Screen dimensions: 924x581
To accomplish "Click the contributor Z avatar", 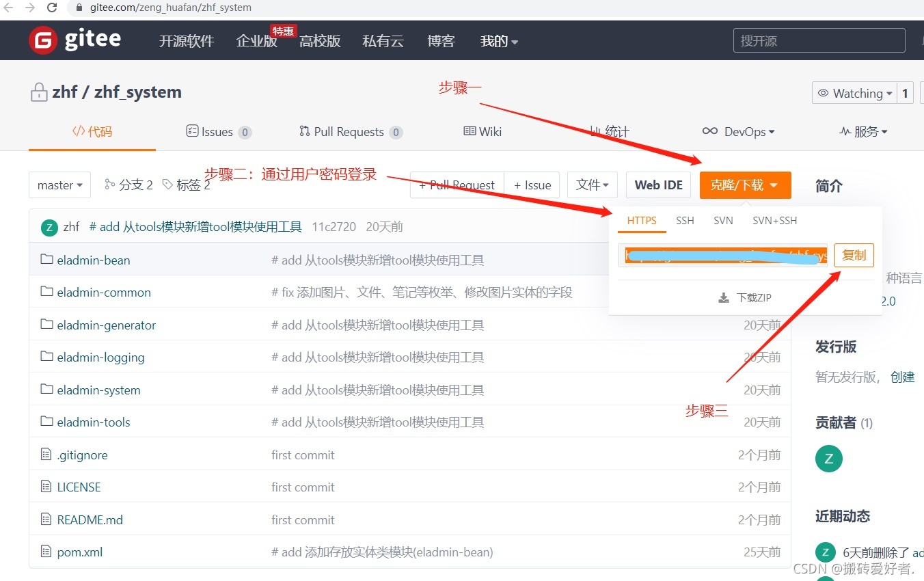I will pos(829,459).
